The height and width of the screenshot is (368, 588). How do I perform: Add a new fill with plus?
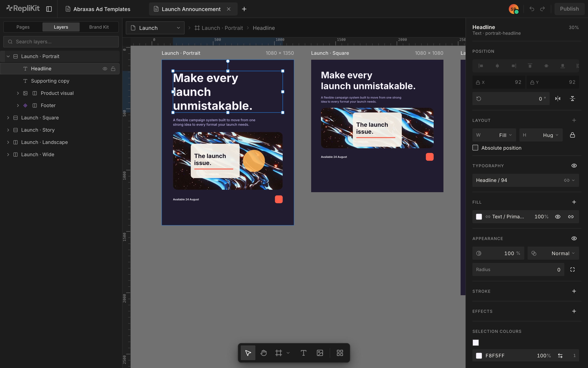click(x=574, y=202)
